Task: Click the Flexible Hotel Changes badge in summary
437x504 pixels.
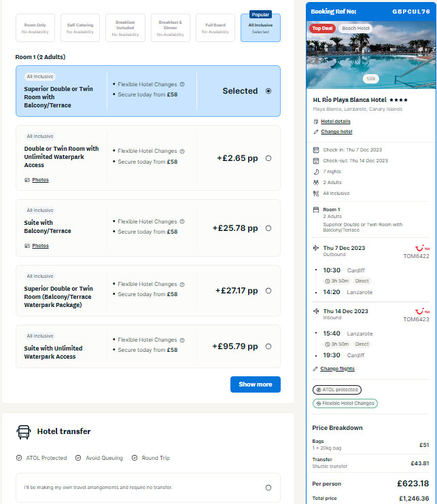Action: point(345,403)
